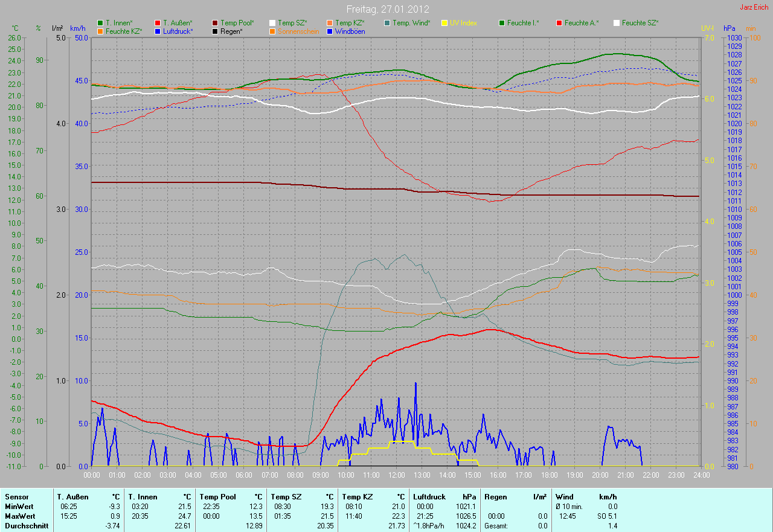The image size is (773, 532).
Task: Select the Regen* legend label
Action: pyautogui.click(x=231, y=31)
